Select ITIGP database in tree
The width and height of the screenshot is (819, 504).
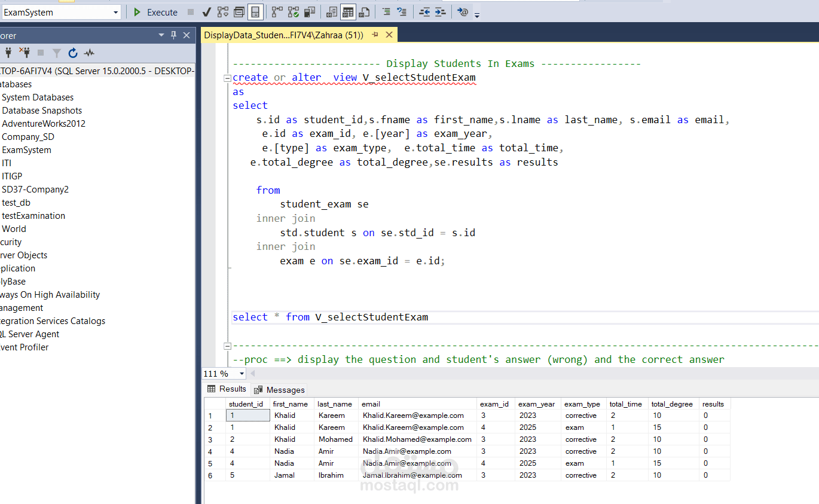pyautogui.click(x=12, y=176)
